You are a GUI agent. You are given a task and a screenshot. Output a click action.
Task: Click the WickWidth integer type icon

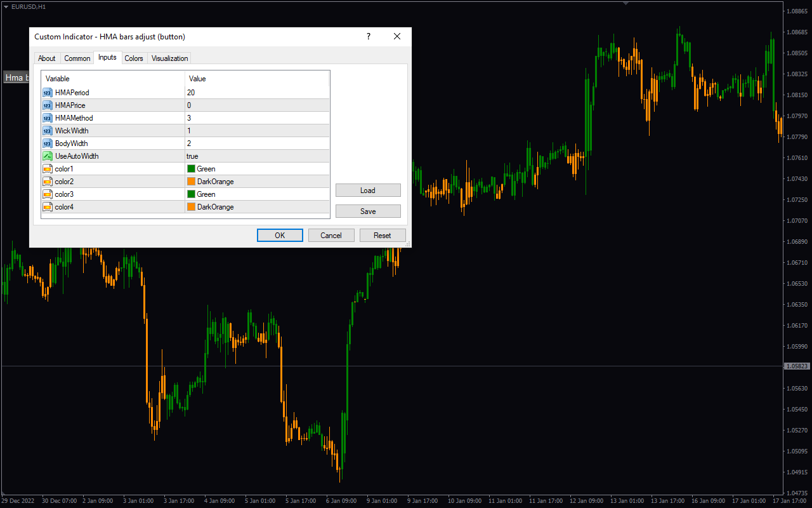coord(48,131)
